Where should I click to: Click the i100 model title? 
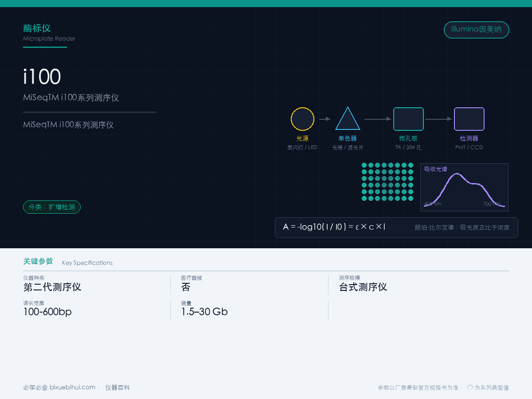(x=42, y=77)
